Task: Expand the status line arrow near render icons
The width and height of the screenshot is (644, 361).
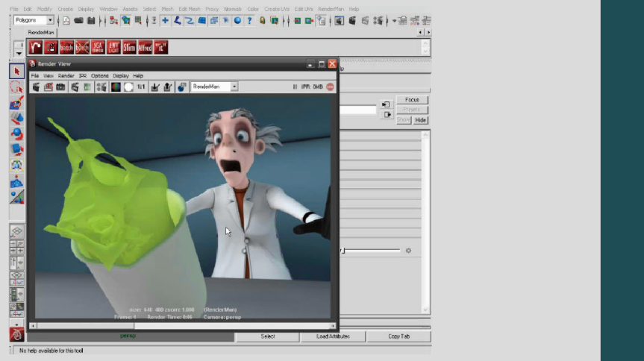Action: [x=394, y=21]
